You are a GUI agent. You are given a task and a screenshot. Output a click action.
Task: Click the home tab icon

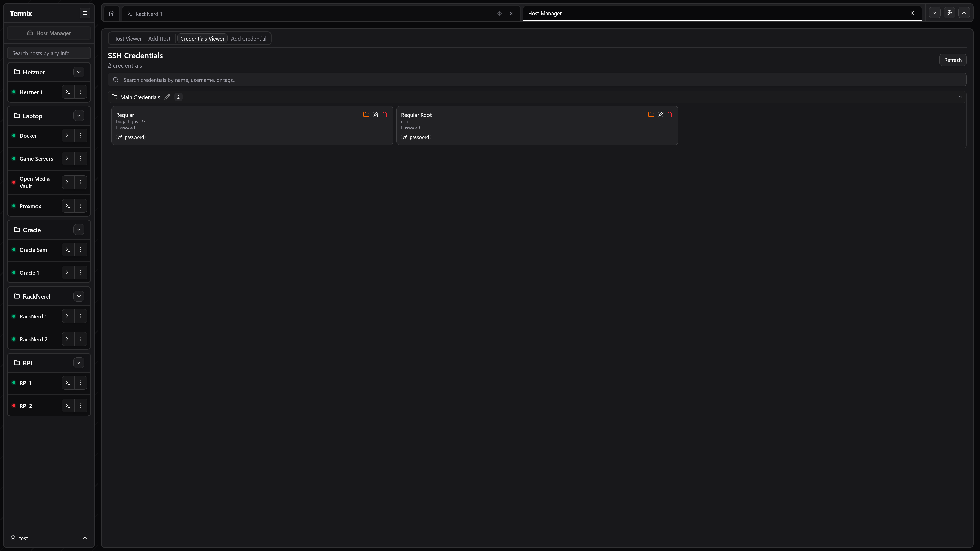pyautogui.click(x=112, y=13)
